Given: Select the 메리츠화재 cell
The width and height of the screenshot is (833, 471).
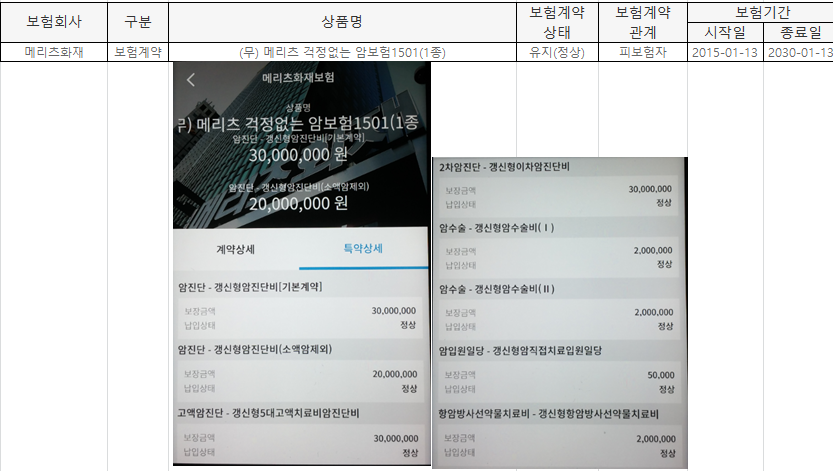Looking at the screenshot, I should point(54,52).
